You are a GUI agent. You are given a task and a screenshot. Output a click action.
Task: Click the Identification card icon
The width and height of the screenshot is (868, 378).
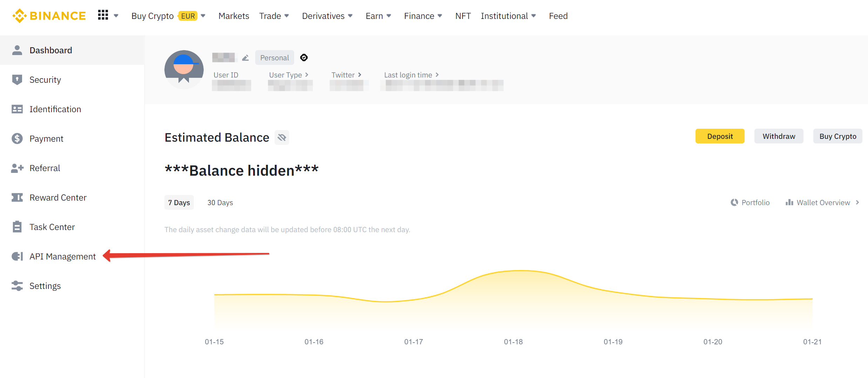click(x=17, y=109)
